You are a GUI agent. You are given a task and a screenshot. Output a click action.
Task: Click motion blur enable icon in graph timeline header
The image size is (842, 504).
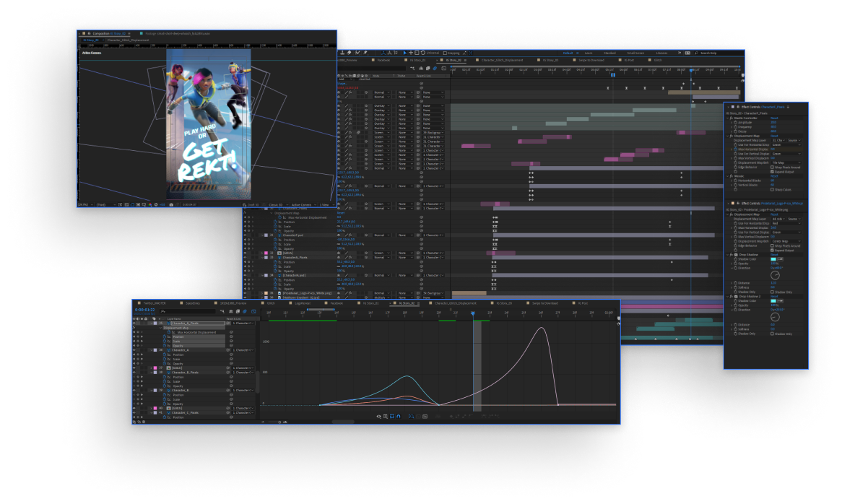pyautogui.click(x=245, y=311)
